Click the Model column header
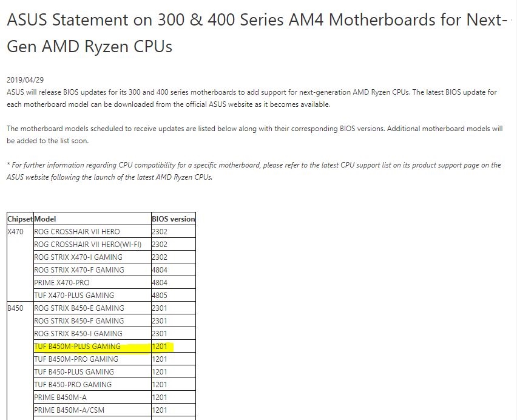 pos(46,218)
